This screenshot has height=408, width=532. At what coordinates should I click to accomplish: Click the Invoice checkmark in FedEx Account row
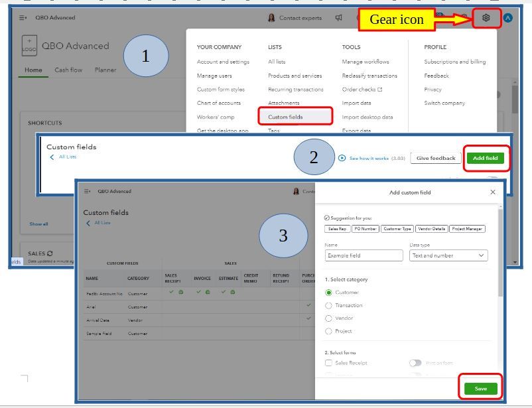pyautogui.click(x=198, y=292)
